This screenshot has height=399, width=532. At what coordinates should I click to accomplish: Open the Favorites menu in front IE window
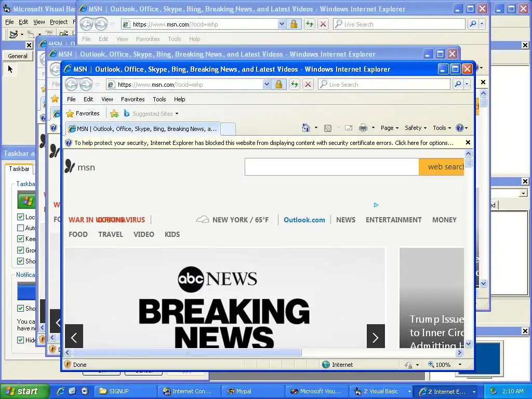(x=132, y=99)
